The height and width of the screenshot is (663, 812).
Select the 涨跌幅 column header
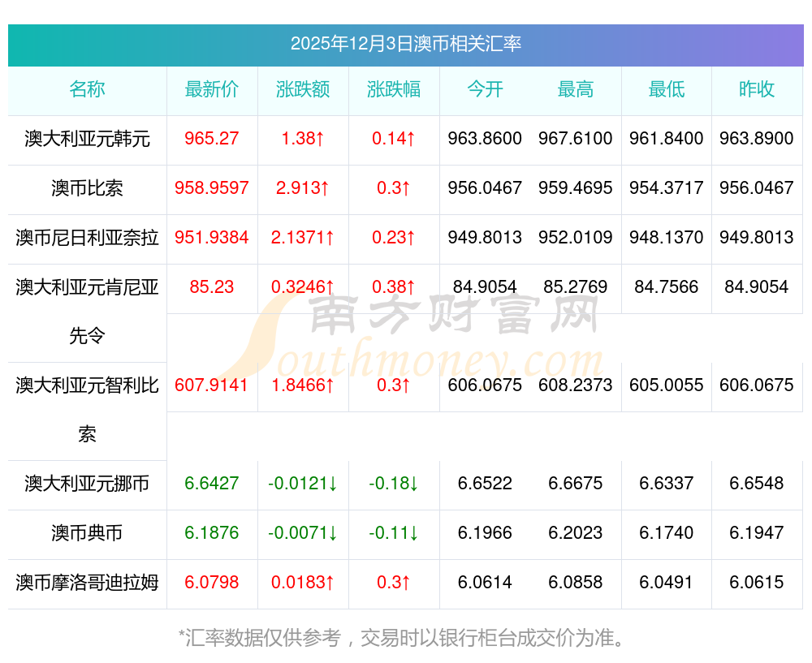click(394, 89)
